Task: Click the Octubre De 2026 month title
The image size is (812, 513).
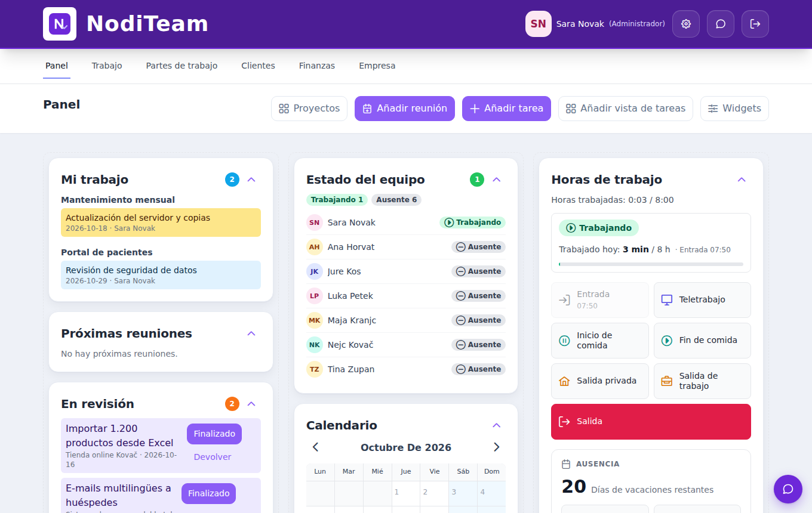Action: [406, 447]
